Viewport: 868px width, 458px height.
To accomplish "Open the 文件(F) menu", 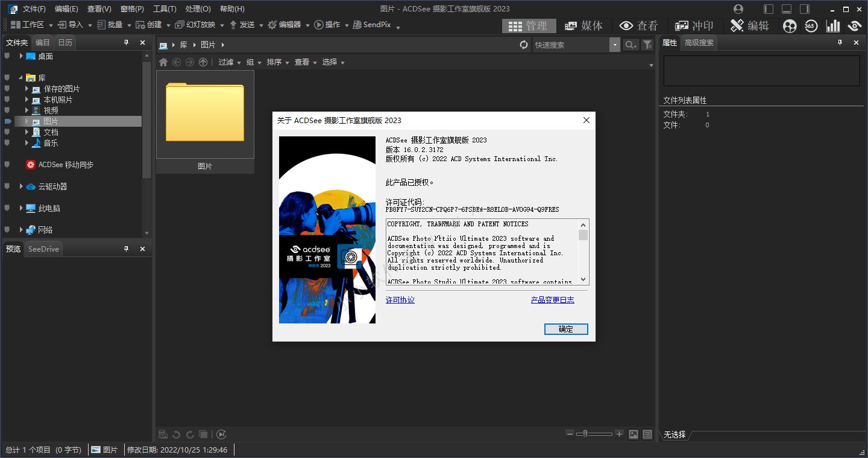I will point(34,9).
